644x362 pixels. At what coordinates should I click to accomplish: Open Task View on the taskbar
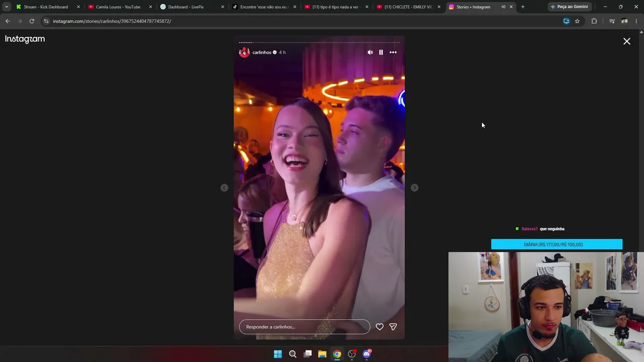tap(307, 354)
